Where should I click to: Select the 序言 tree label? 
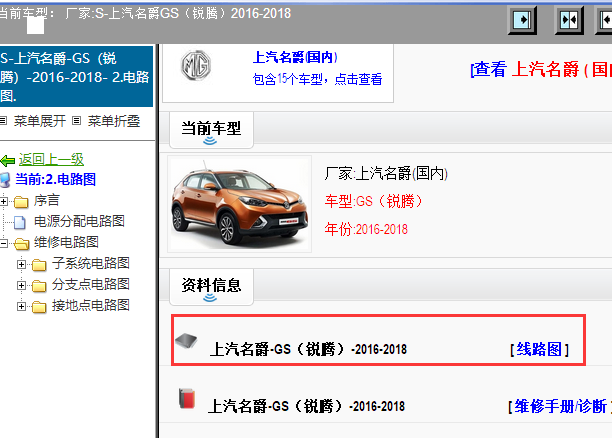coord(46,201)
